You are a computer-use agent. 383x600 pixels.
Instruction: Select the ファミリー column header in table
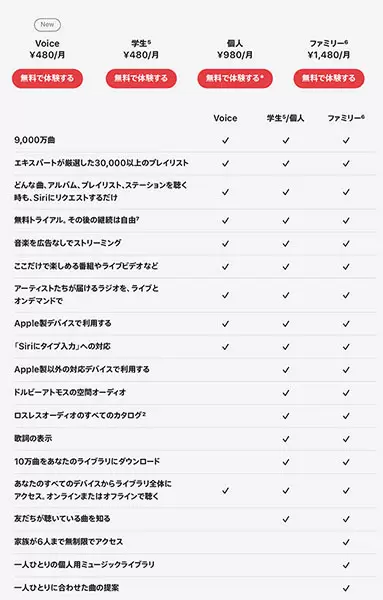(346, 118)
